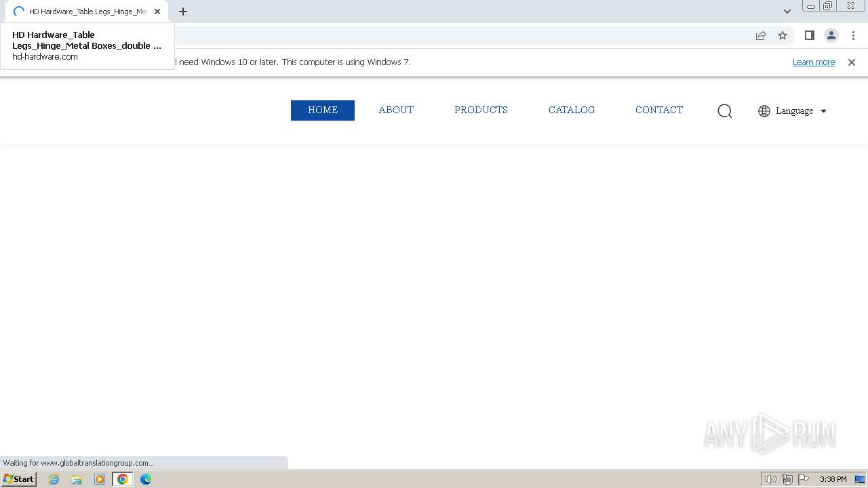Image resolution: width=868 pixels, height=488 pixels.
Task: Open the Windows Start menu
Action: (19, 479)
